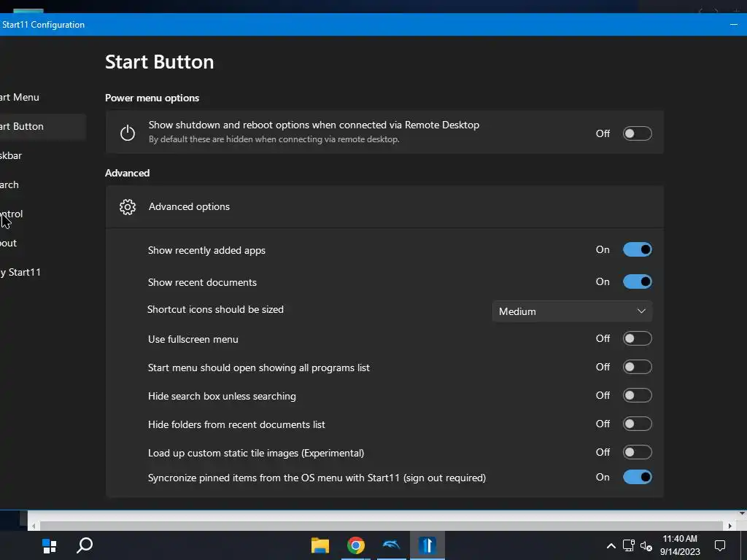The width and height of the screenshot is (747, 560).
Task: Click the Start11 Configuration window title
Action: point(43,25)
